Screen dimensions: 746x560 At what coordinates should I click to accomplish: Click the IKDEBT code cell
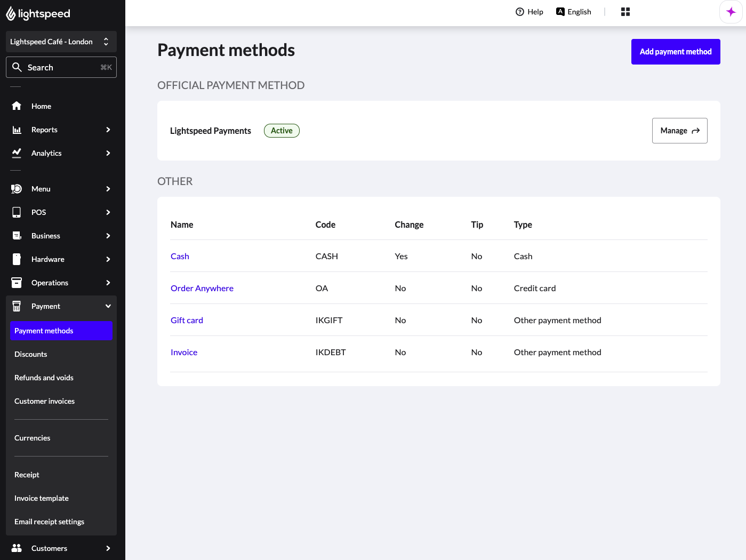pos(331,352)
